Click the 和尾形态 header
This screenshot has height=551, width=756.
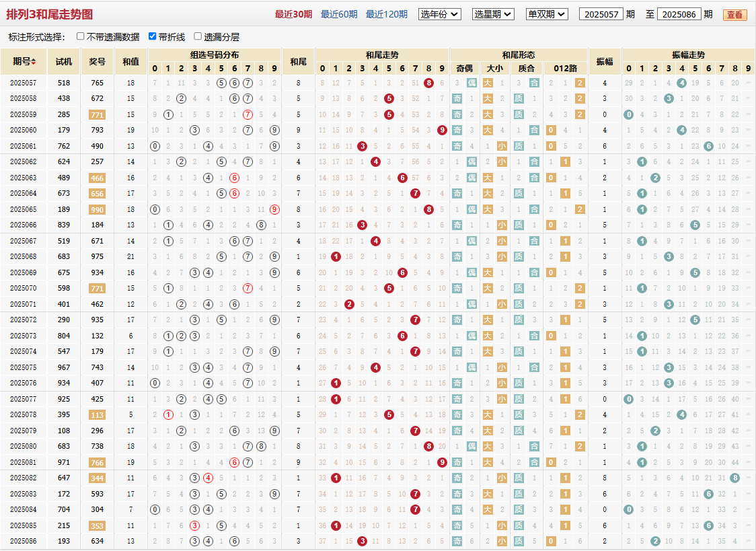519,55
